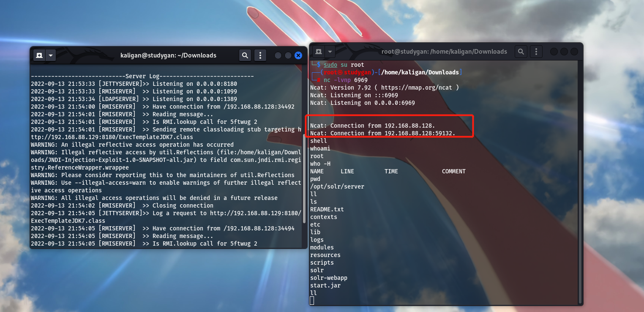Click 'Connection from 192.168.88.128:59132.' line
Screen dimensions: 644x312
pyautogui.click(x=383, y=133)
